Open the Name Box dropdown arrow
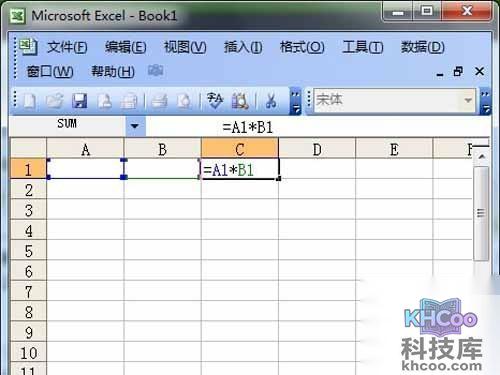Screen dimensions: 500x375 point(135,126)
